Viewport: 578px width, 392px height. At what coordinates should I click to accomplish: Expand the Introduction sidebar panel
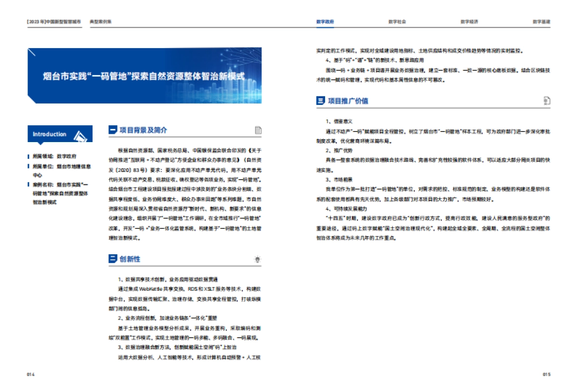pyautogui.click(x=59, y=134)
